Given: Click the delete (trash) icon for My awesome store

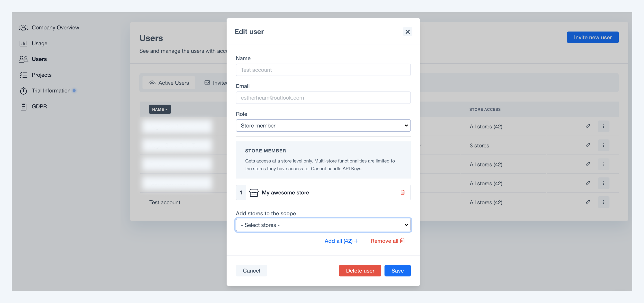Looking at the screenshot, I should tap(402, 192).
